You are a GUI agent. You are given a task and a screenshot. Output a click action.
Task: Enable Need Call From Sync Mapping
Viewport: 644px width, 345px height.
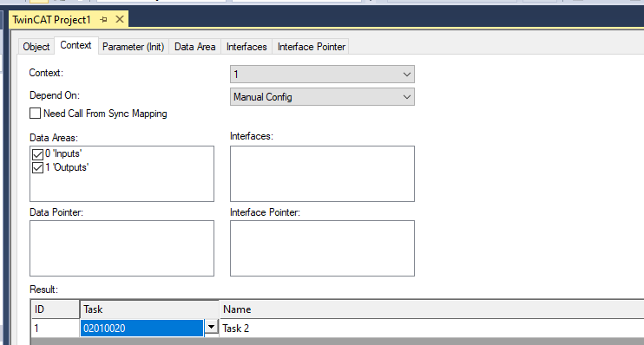click(36, 114)
